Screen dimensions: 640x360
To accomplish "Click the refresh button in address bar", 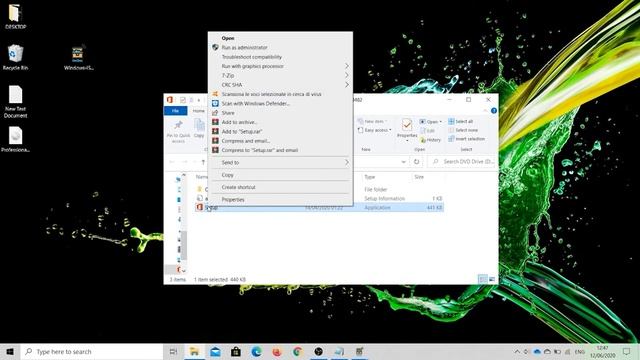I will (x=416, y=162).
